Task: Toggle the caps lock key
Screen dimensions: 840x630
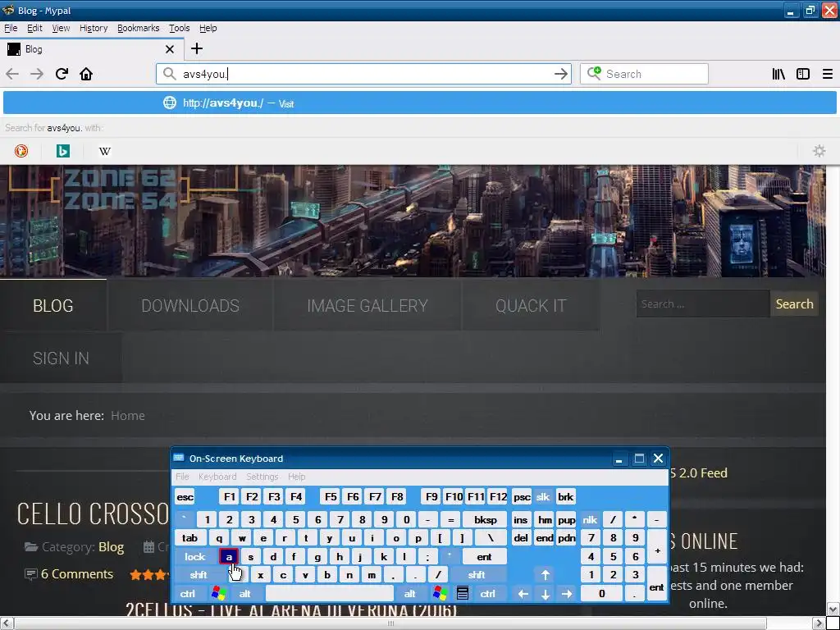Action: click(x=195, y=557)
